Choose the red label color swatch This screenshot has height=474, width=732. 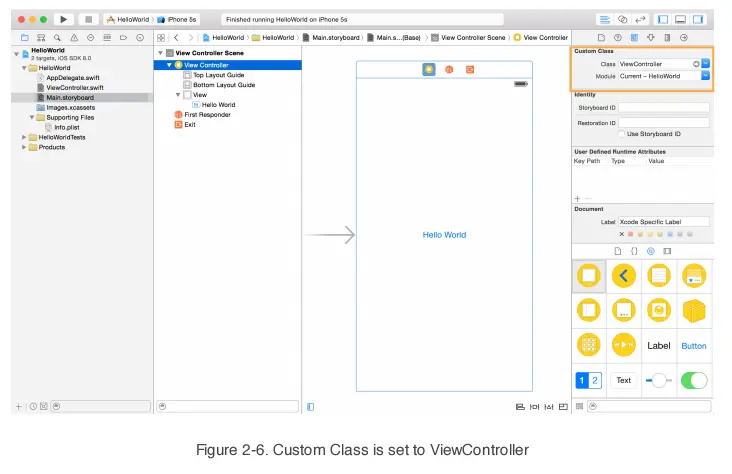click(631, 234)
